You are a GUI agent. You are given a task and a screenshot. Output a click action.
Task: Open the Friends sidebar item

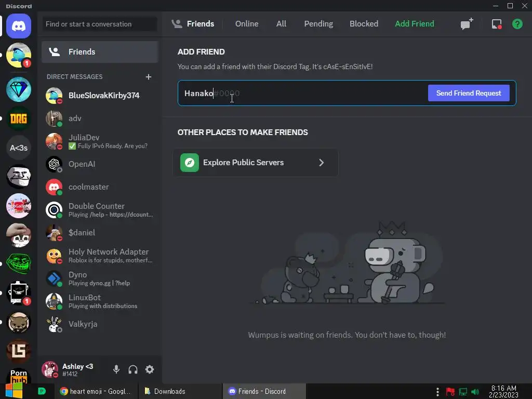tap(100, 52)
